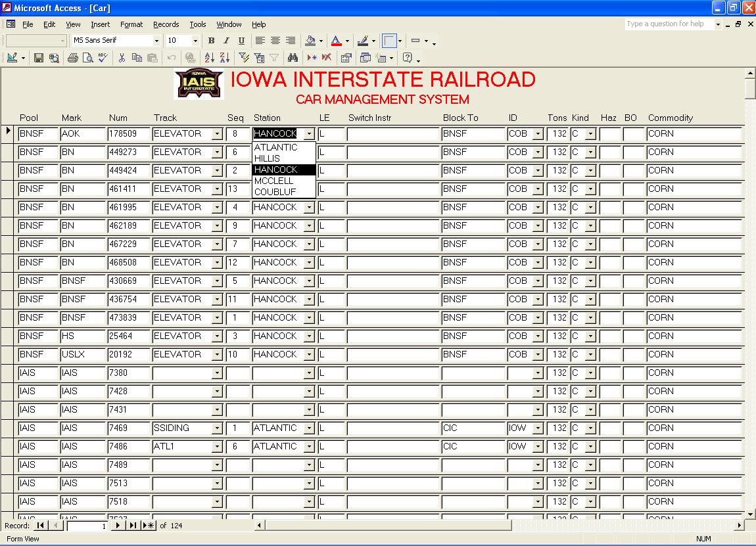The height and width of the screenshot is (546, 756).
Task: Click the Save icon in toolbar
Action: [39, 58]
